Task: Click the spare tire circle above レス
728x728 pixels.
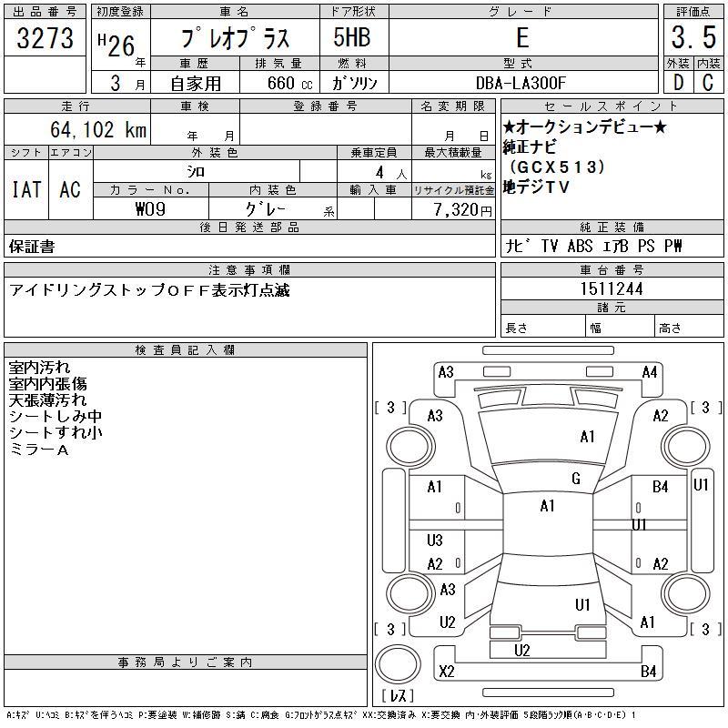Action: pyautogui.click(x=398, y=664)
